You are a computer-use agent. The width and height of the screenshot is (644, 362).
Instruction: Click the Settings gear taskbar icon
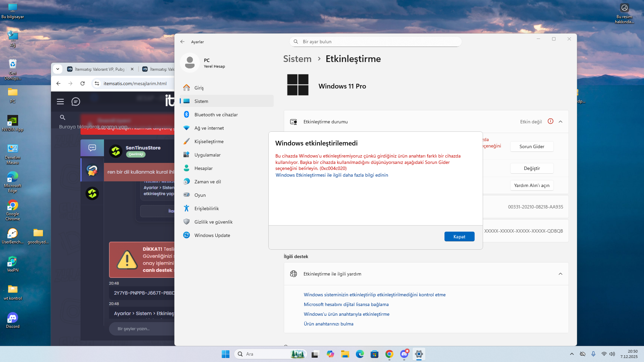coord(419,354)
